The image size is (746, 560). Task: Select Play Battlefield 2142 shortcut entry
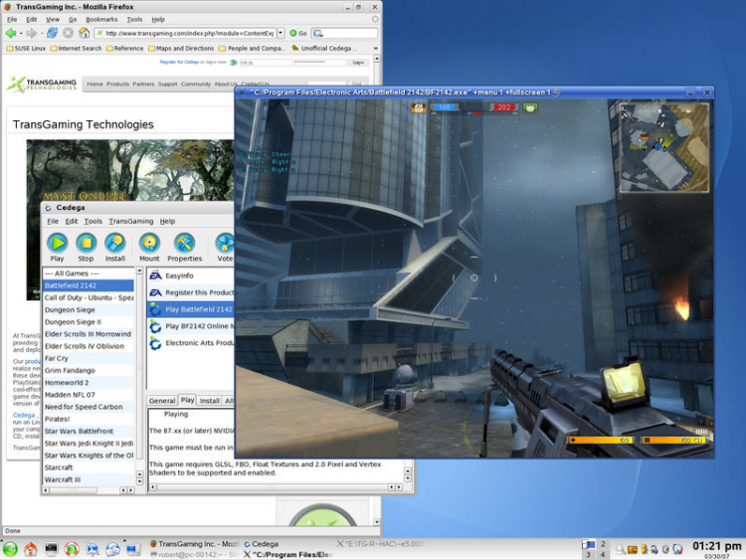pyautogui.click(x=191, y=309)
